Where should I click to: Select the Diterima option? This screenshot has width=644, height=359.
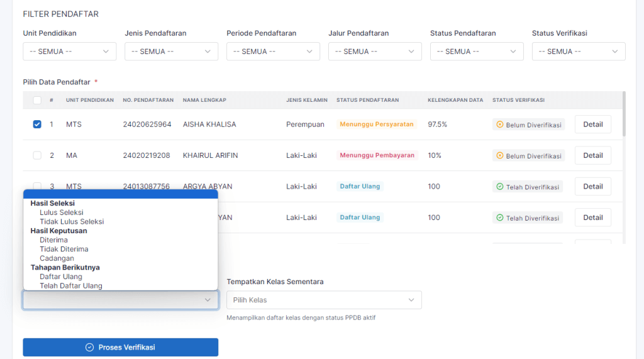53,240
